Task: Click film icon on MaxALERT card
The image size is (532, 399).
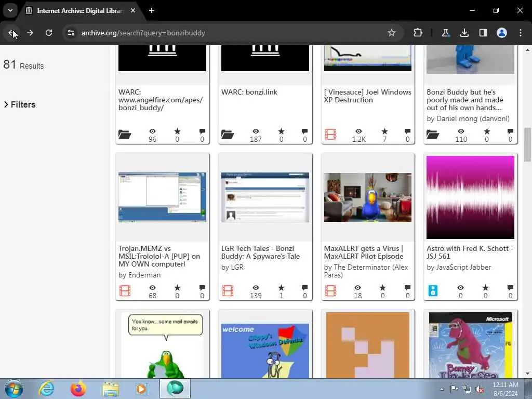Action: pos(330,291)
